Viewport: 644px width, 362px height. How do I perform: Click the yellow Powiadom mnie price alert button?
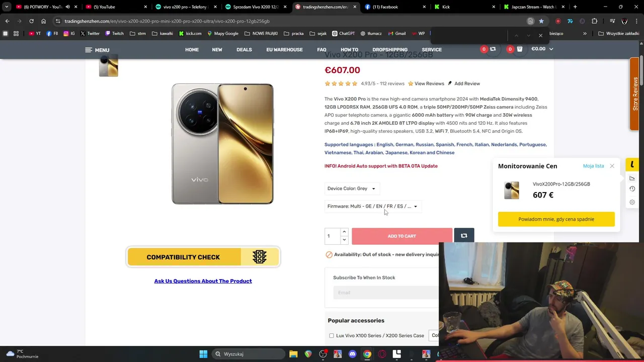556,219
